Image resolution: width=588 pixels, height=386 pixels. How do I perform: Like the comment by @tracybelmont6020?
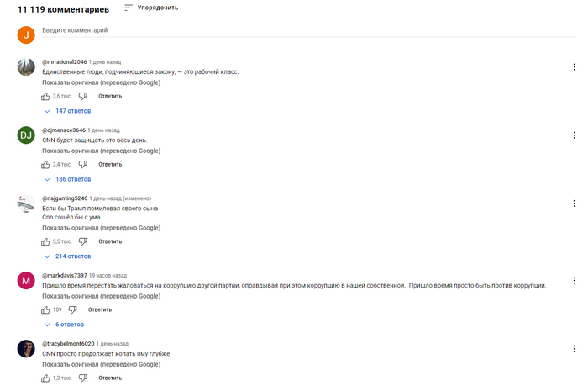(46, 378)
